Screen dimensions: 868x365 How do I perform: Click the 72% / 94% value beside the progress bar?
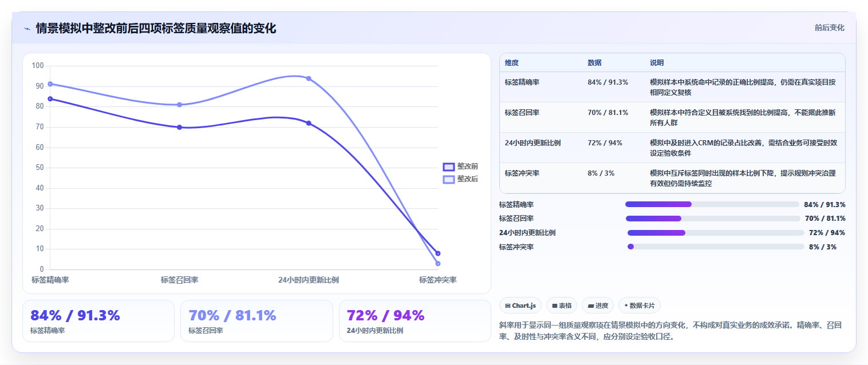(827, 233)
